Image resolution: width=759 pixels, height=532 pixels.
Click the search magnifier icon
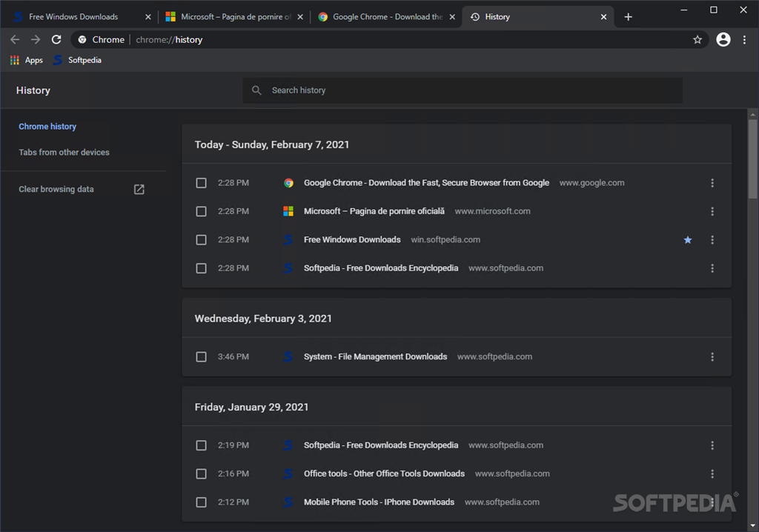point(256,90)
